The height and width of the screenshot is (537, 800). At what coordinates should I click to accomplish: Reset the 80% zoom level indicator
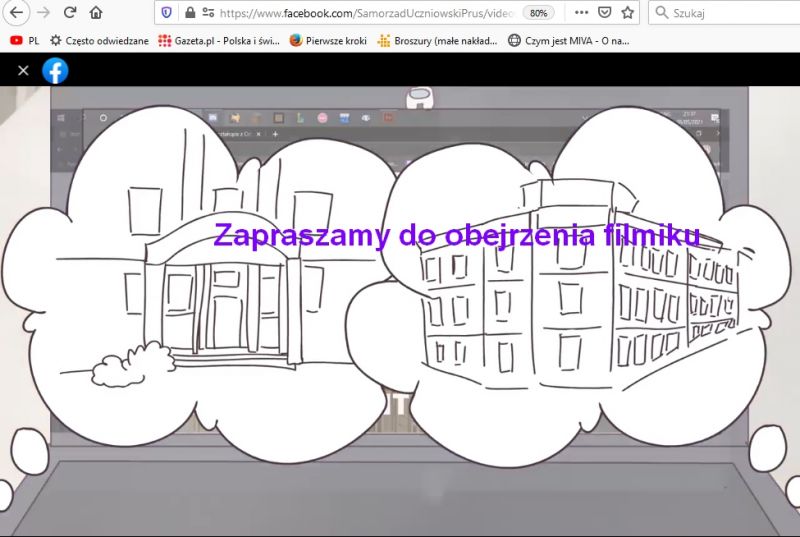click(x=539, y=13)
